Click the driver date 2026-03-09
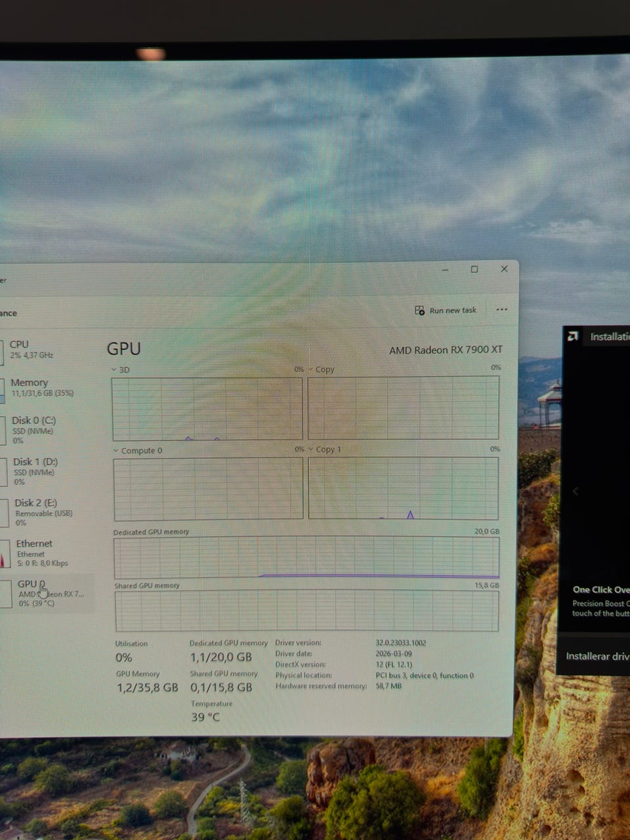The image size is (630, 840). [394, 654]
